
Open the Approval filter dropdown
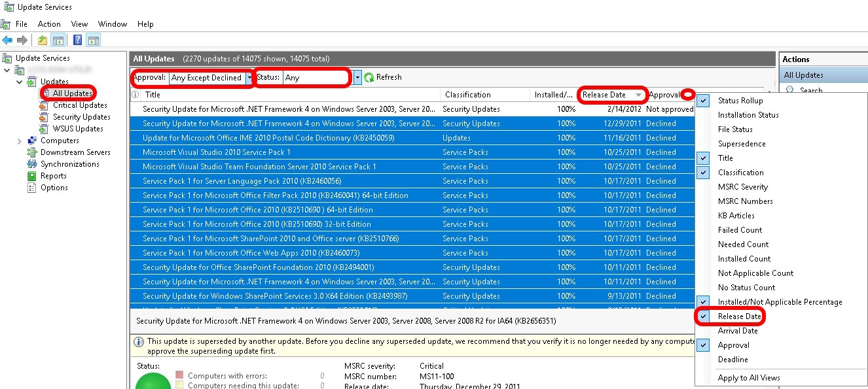click(x=249, y=78)
